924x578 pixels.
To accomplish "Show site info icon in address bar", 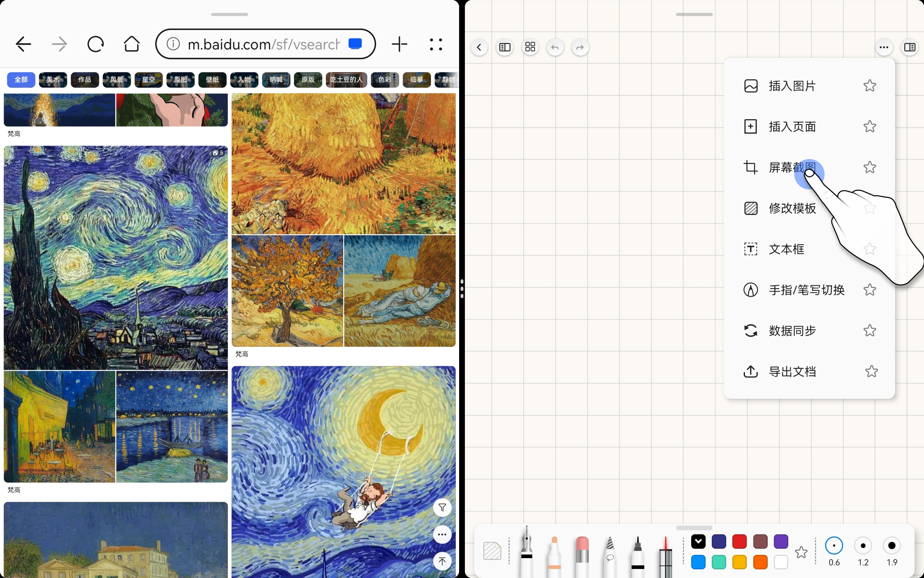I will (x=173, y=44).
